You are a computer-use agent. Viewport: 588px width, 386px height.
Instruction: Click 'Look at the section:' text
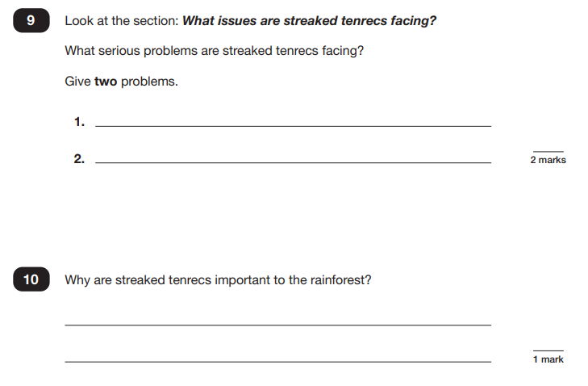point(122,21)
